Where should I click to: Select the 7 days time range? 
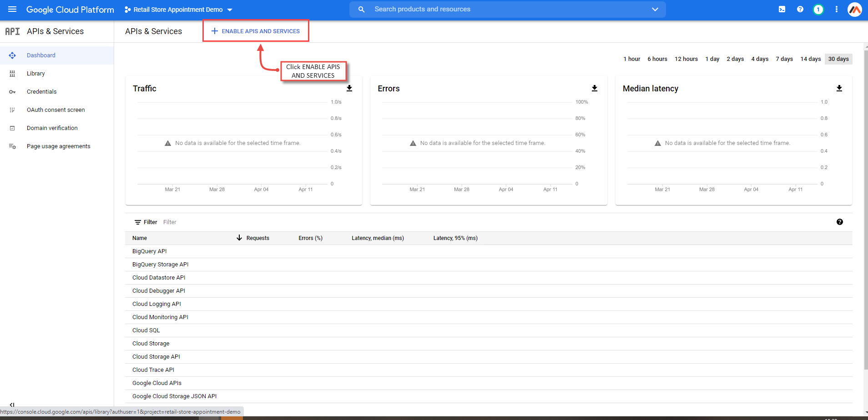tap(784, 59)
